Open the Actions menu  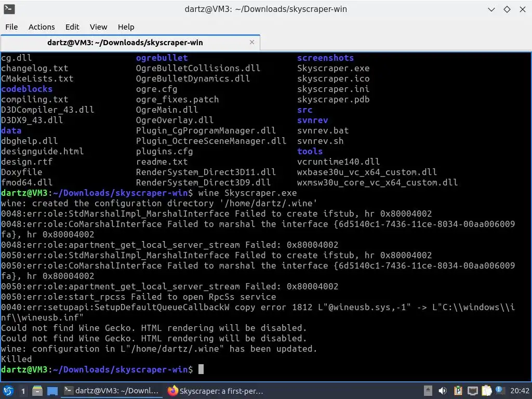click(42, 27)
